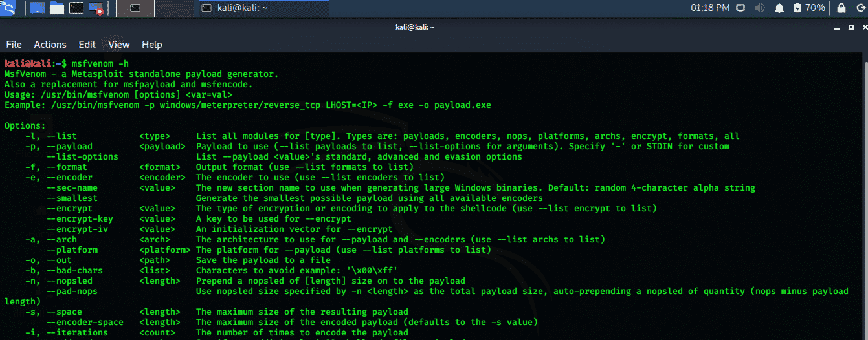
Task: Click the '--space' option text
Action: pyautogui.click(x=64, y=312)
